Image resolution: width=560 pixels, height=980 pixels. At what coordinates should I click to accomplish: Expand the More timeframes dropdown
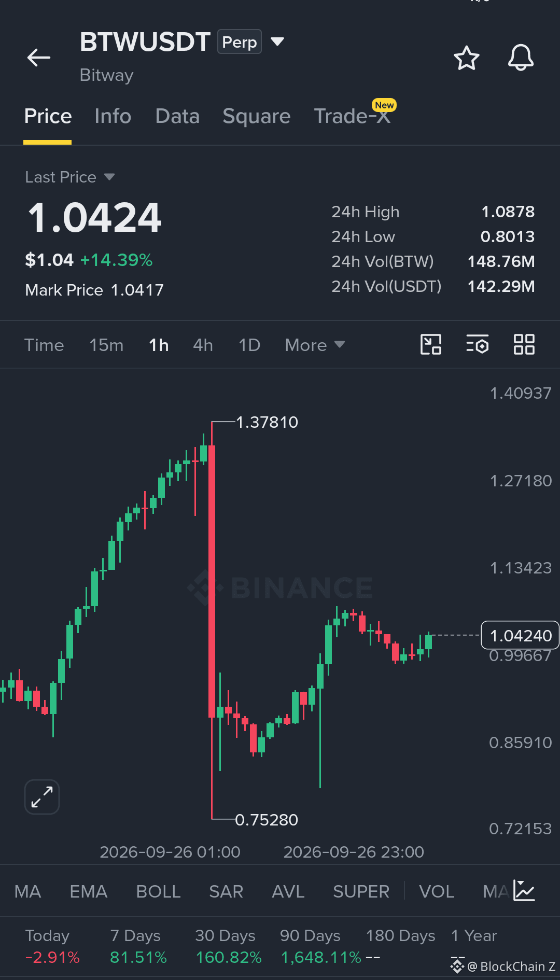tap(315, 345)
